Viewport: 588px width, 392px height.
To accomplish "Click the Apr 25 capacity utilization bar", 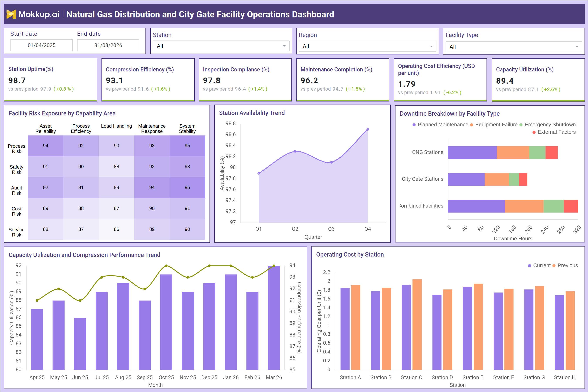I will click(37, 340).
